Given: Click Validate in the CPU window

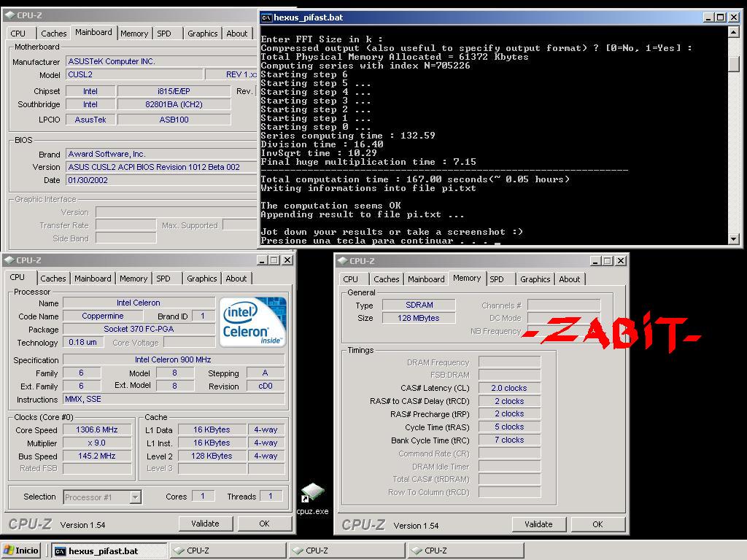Looking at the screenshot, I should pyautogui.click(x=205, y=524).
